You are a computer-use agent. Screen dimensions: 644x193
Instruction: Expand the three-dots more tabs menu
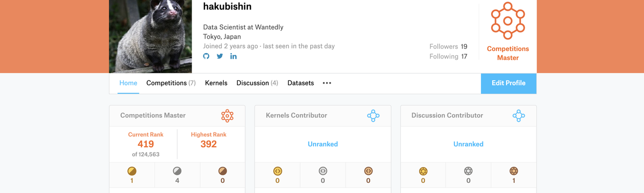327,83
